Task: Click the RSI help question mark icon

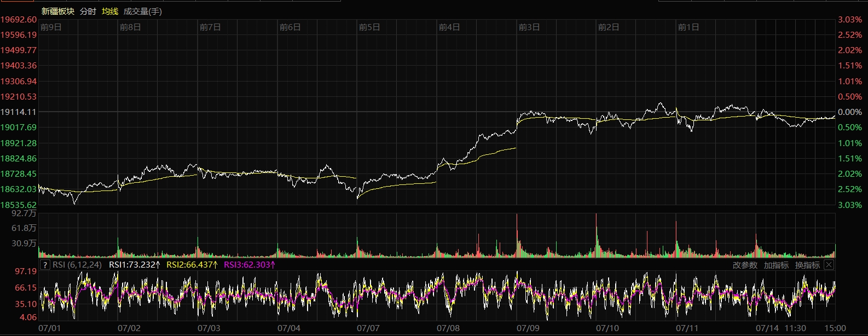Action: (45, 265)
